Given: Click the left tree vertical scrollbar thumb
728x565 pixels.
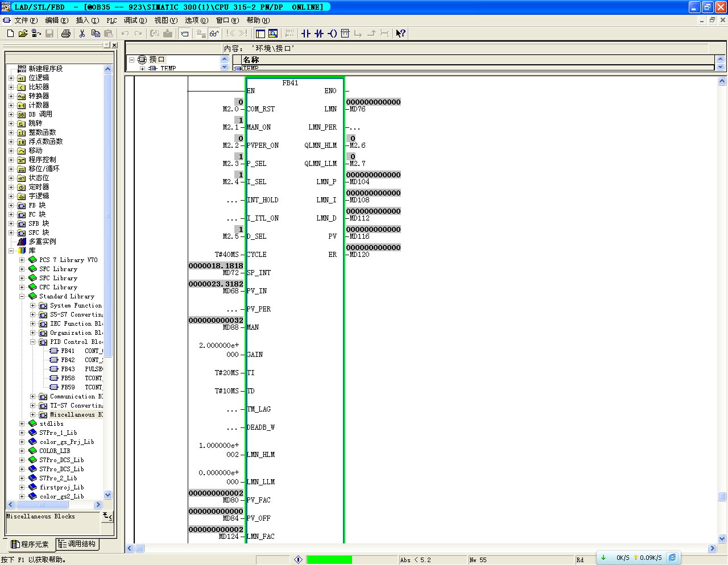Looking at the screenshot, I should coord(108,216).
